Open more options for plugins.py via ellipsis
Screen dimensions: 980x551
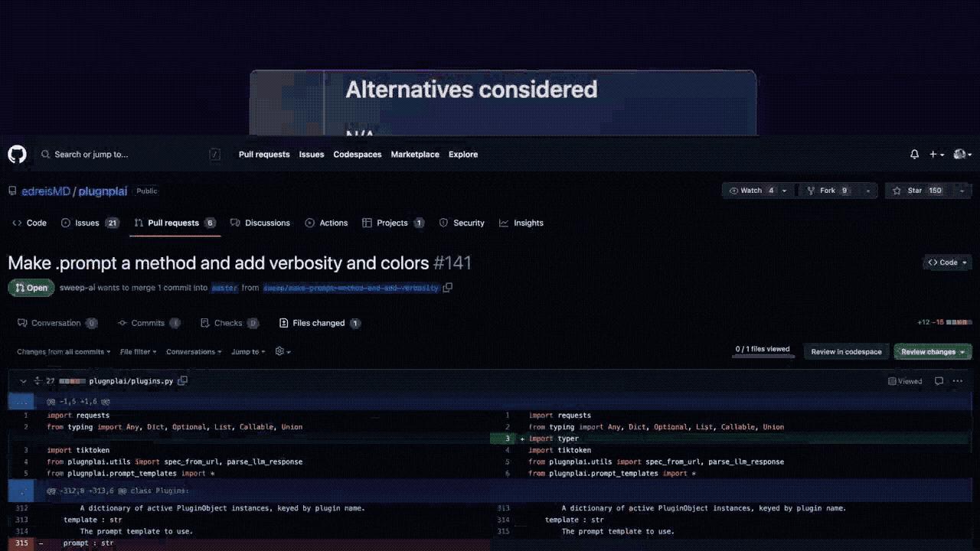(957, 380)
